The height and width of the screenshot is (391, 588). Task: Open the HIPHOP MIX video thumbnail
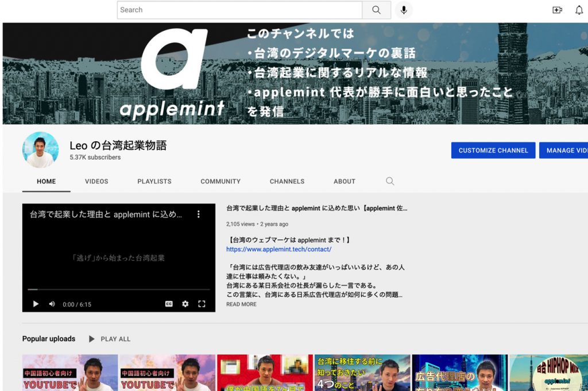click(548, 373)
